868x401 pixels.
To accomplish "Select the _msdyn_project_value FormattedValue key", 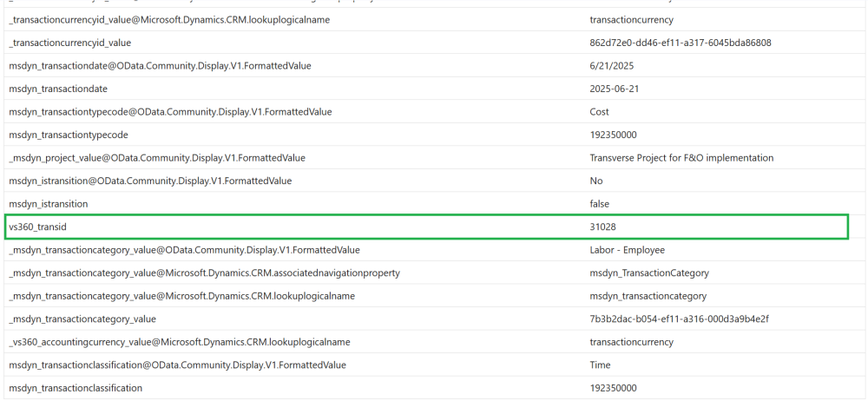I will [x=156, y=158].
